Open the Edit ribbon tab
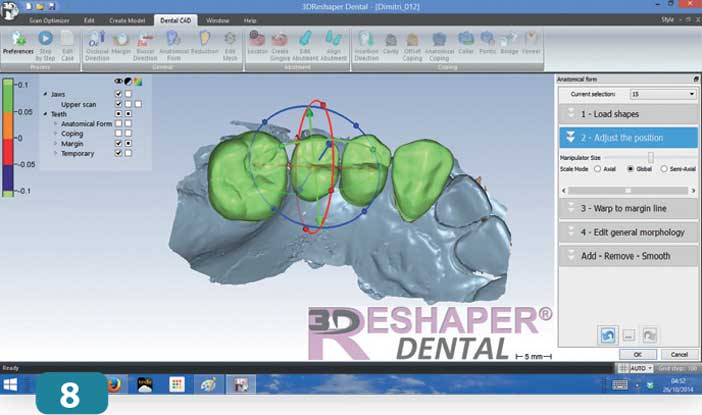This screenshot has height=415, width=702. [89, 21]
